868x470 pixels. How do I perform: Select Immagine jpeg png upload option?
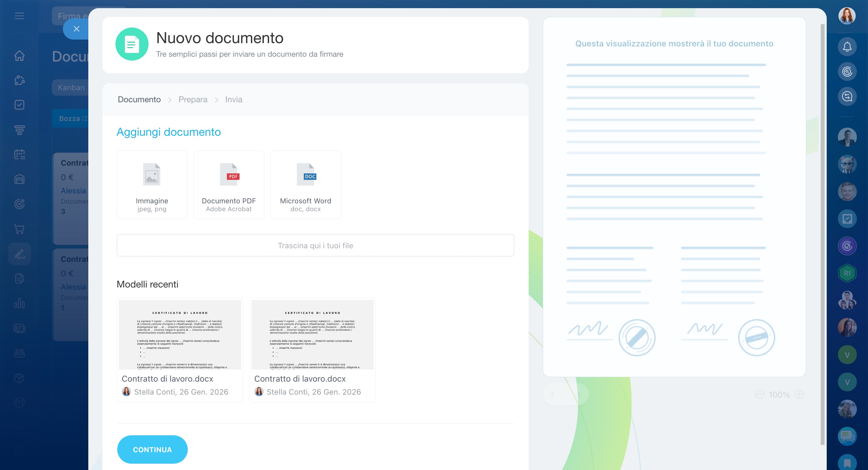(152, 185)
